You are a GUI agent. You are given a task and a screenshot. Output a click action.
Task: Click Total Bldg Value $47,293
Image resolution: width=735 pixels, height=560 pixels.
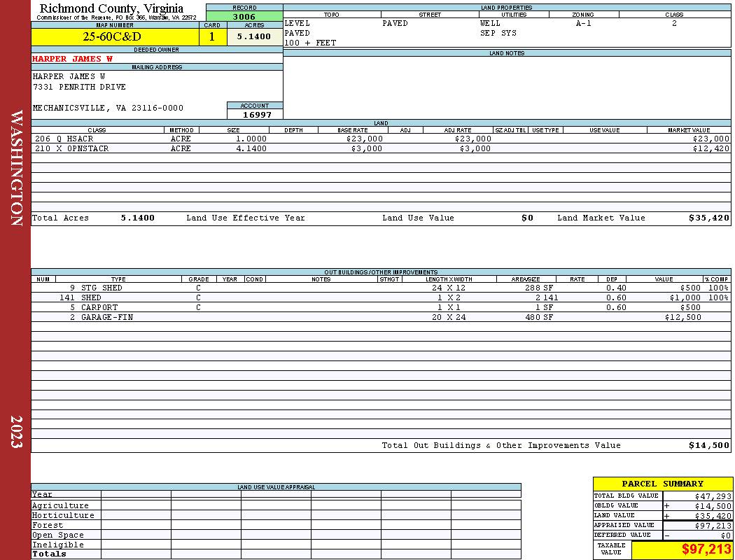click(x=713, y=496)
